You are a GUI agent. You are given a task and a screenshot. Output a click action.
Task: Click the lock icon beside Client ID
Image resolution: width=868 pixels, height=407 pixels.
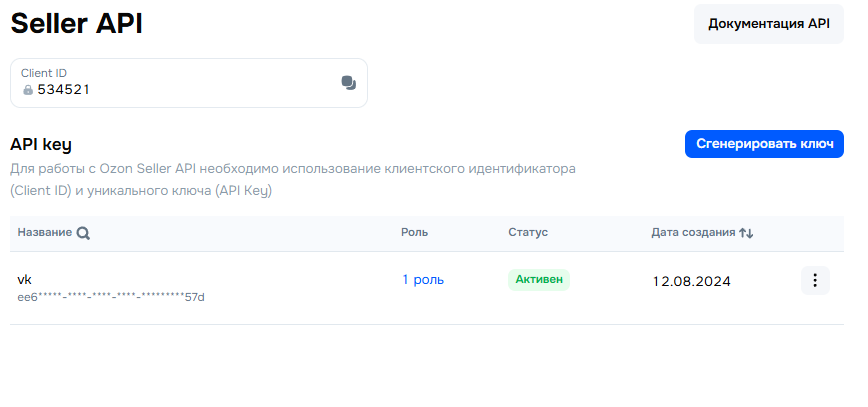click(x=28, y=90)
